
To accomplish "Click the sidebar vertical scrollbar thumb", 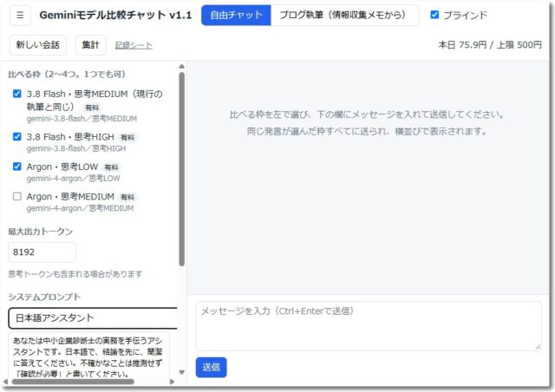I will pos(181,169).
